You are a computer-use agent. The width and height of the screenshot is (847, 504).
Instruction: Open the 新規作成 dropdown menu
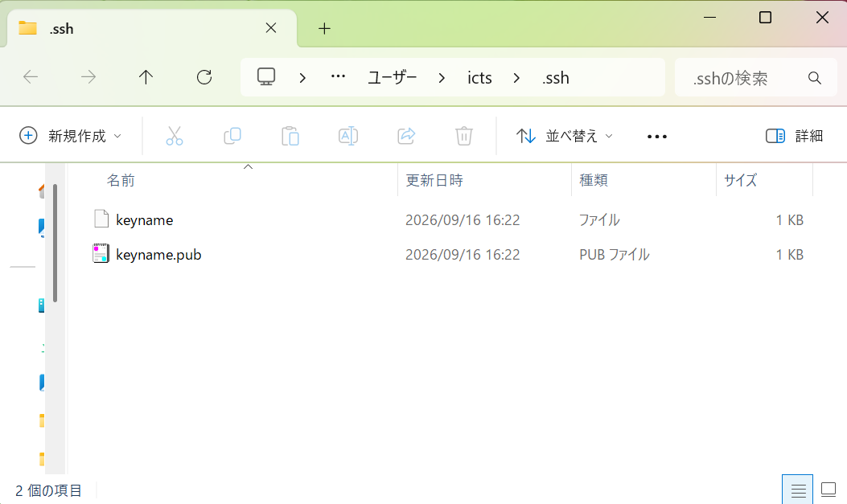point(70,136)
